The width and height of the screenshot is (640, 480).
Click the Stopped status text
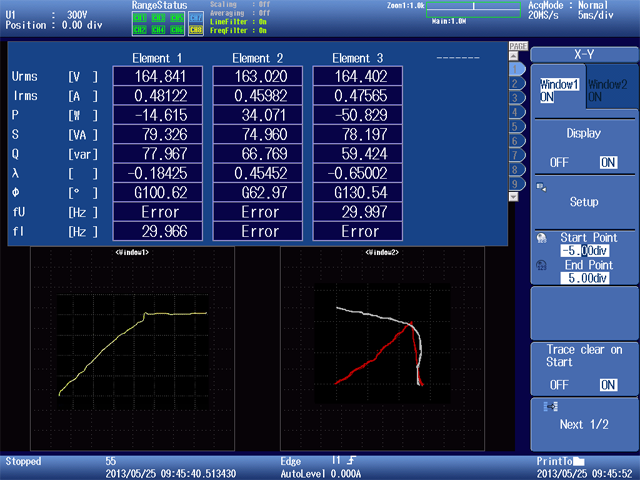[x=23, y=461]
